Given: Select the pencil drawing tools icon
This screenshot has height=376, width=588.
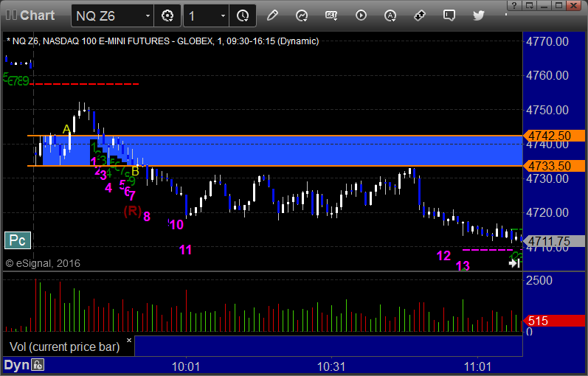Looking at the screenshot, I should [272, 15].
